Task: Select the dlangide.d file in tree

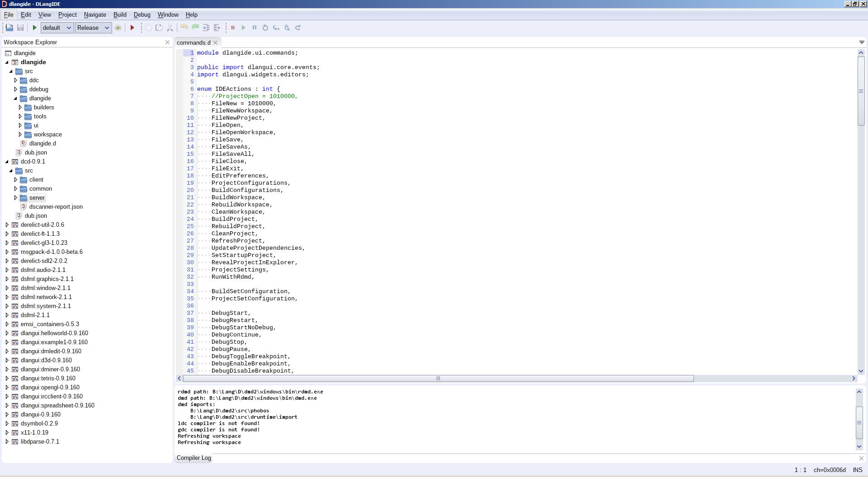Action: 42,143
